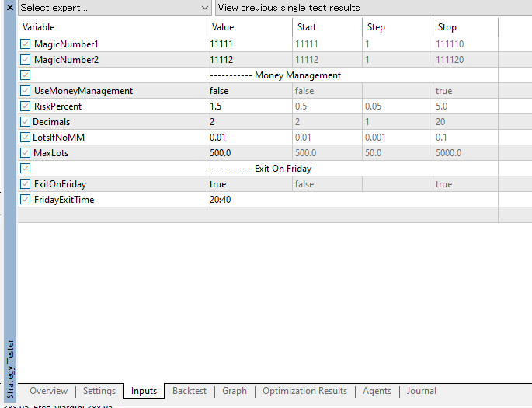Open the Select expert dropdown
Image resolution: width=532 pixels, height=408 pixels.
point(114,8)
